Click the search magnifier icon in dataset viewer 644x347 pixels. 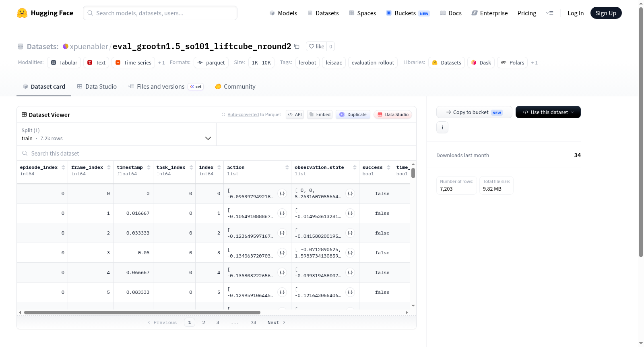(x=25, y=153)
